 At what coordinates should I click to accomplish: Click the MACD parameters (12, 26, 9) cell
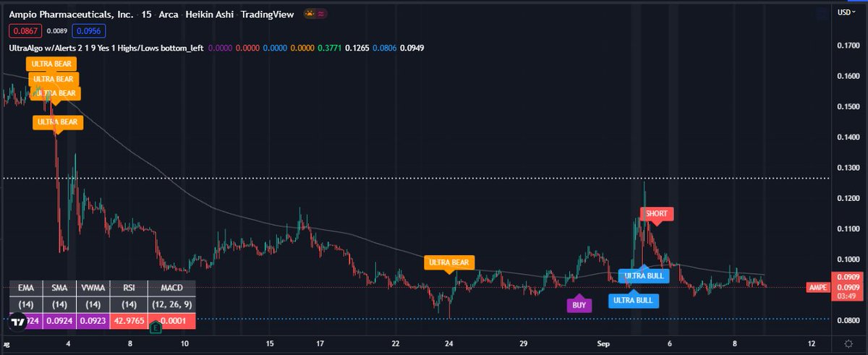[x=171, y=304]
